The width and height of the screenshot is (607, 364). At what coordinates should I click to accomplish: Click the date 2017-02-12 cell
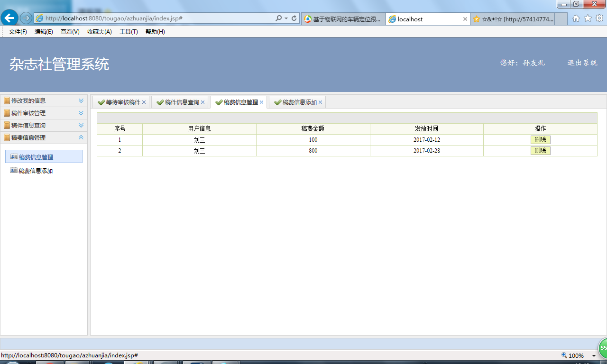[427, 140]
